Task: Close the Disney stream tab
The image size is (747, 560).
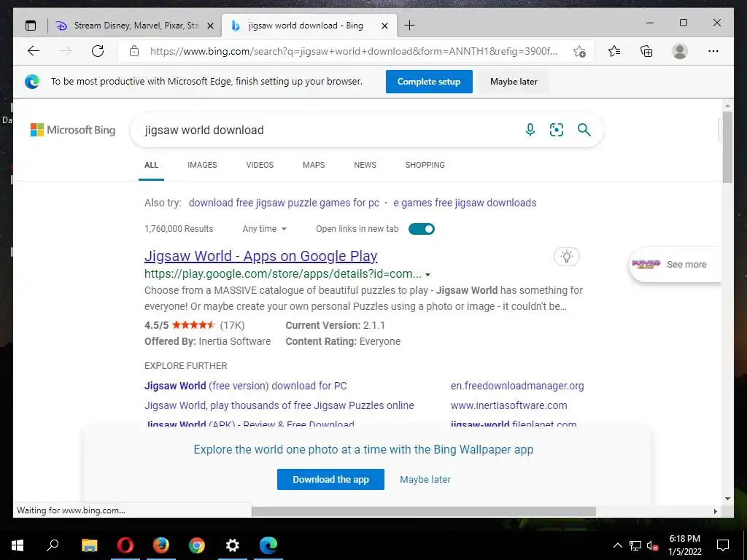Action: click(210, 26)
